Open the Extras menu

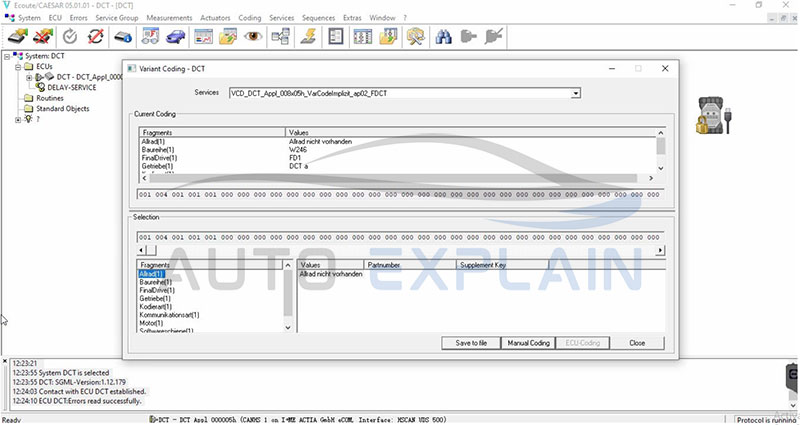point(352,18)
